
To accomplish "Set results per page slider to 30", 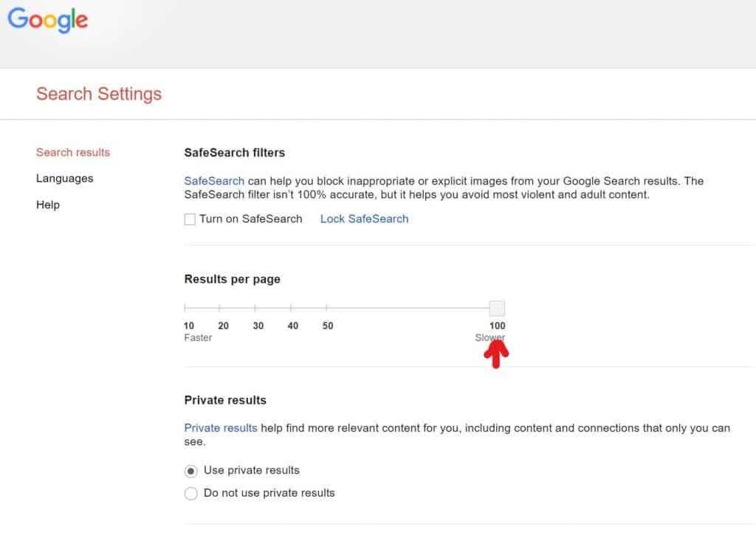I will point(255,308).
